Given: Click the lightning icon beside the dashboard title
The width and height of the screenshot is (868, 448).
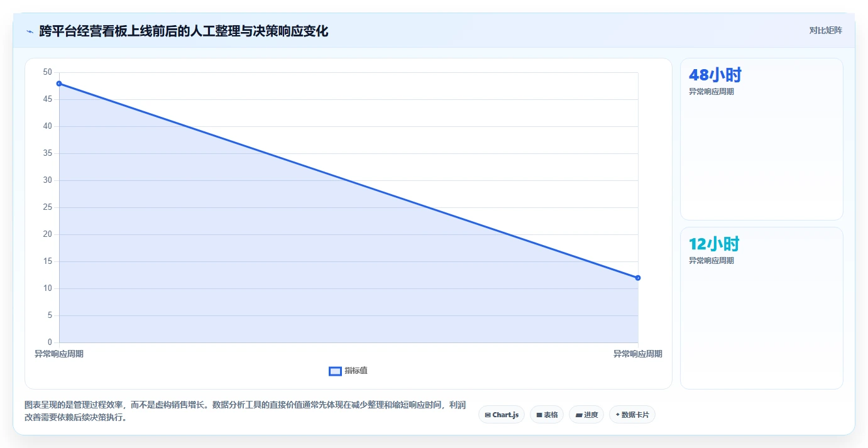Looking at the screenshot, I should pyautogui.click(x=30, y=31).
